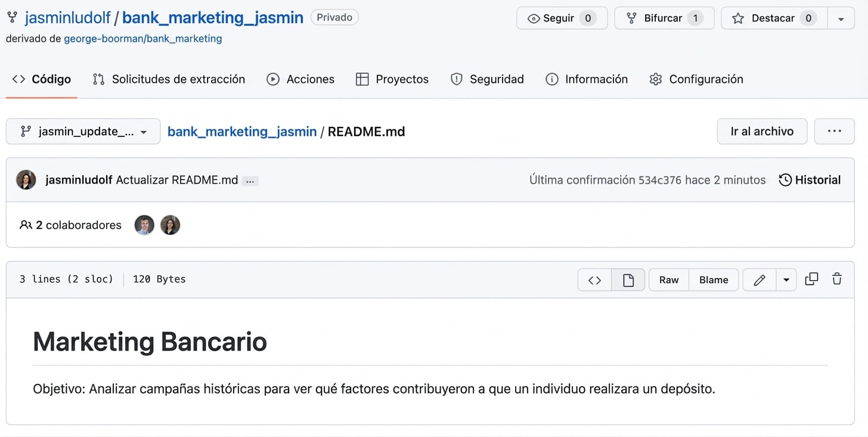868x437 pixels.
Task: Open the jasminludolf owner link
Action: pos(67,17)
